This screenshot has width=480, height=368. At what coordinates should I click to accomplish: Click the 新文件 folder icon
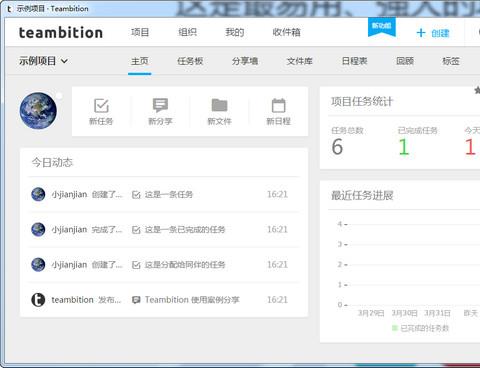pos(219,105)
